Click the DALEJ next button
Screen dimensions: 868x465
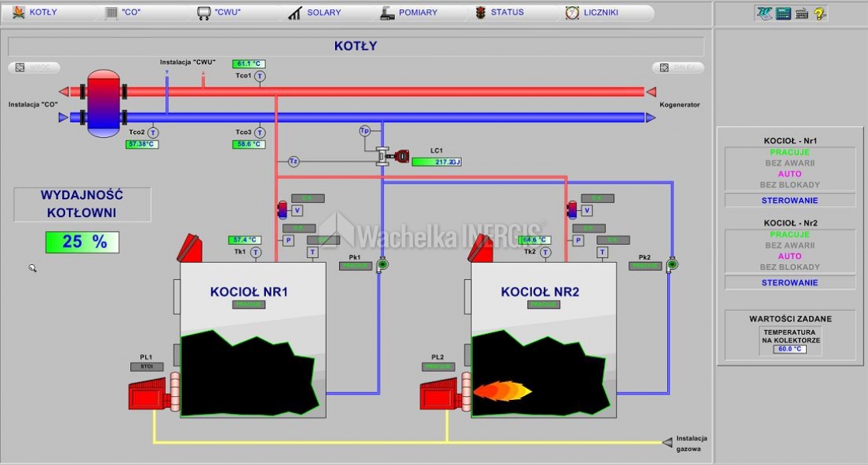coord(678,67)
